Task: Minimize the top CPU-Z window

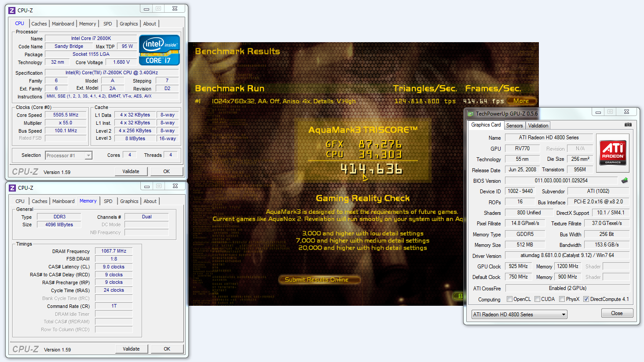Action: point(146,9)
